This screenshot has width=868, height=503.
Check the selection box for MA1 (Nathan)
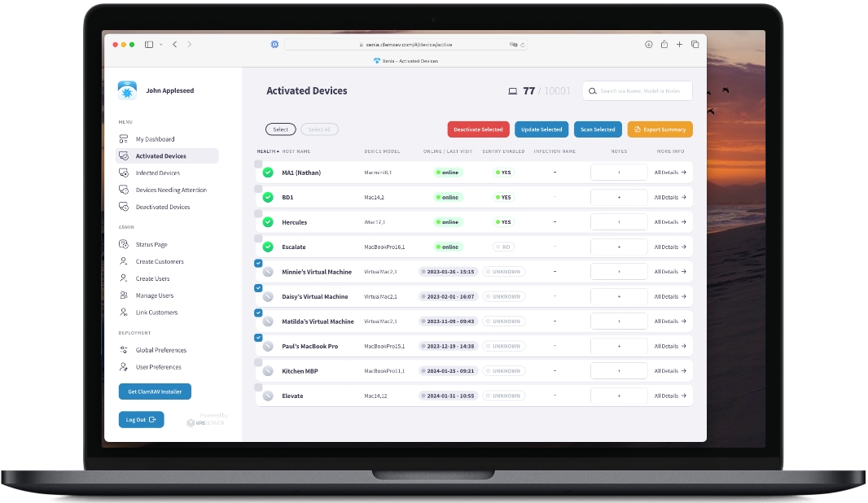tap(258, 164)
